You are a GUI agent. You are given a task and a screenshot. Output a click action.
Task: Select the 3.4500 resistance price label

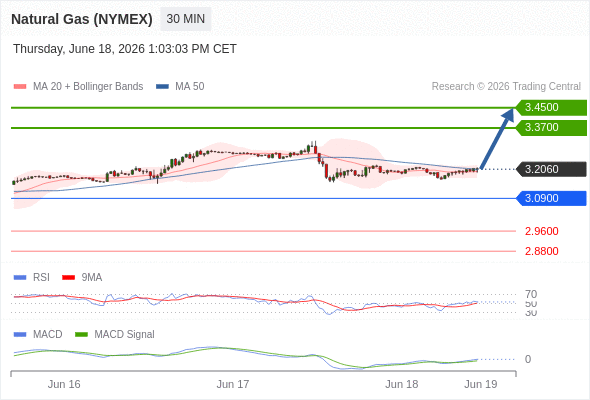pos(551,108)
